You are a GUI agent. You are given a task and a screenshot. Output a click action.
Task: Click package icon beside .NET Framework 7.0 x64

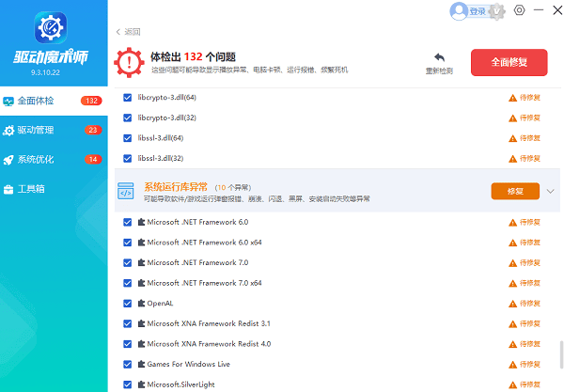(141, 283)
